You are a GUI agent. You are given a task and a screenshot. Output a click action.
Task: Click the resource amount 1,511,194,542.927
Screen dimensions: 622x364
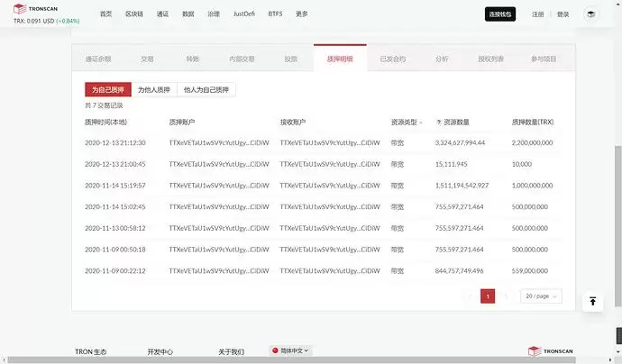(462, 186)
